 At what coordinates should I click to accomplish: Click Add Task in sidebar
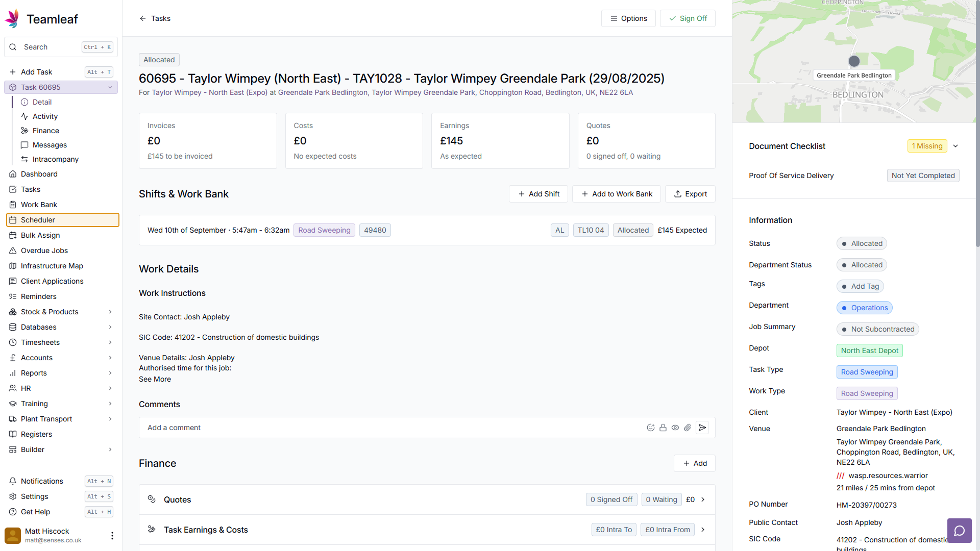(61, 72)
